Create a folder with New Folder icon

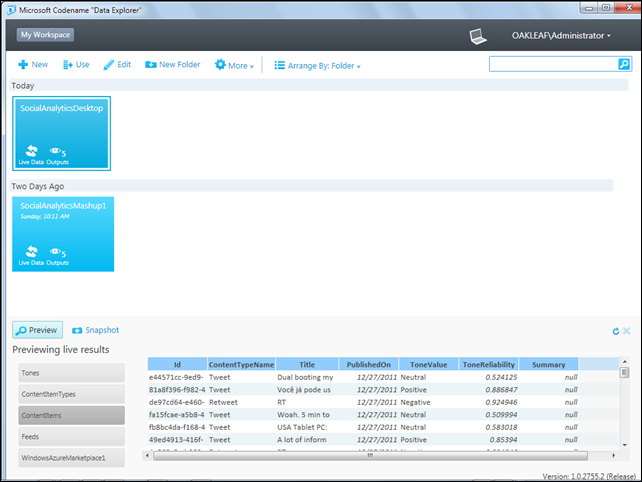click(151, 64)
